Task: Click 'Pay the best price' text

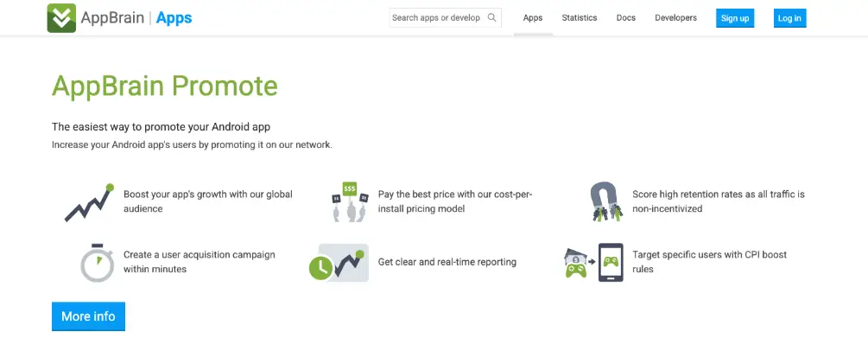Action: (455, 201)
